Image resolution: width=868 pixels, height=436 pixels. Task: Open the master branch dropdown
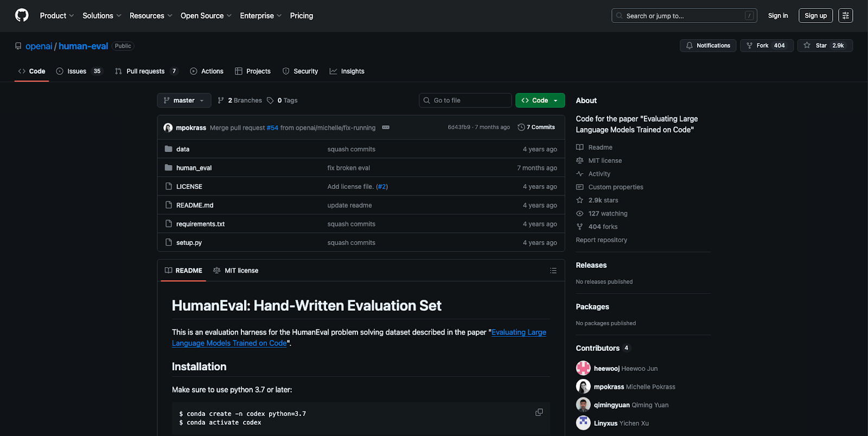pyautogui.click(x=184, y=100)
